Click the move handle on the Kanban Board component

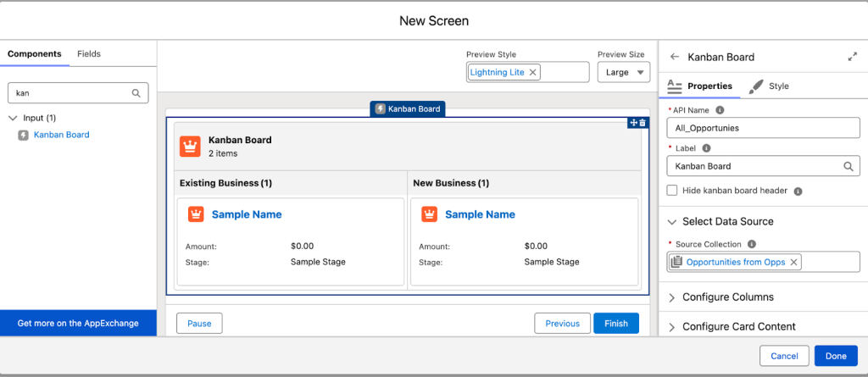coord(632,123)
